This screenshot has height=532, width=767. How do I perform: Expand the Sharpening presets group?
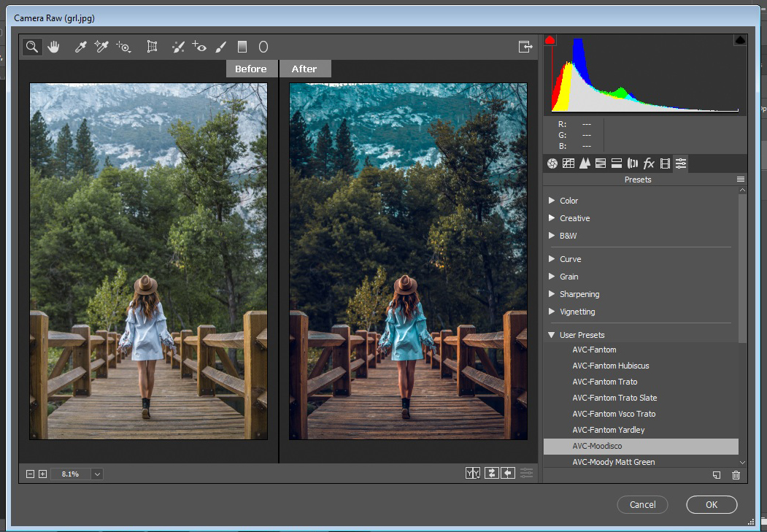[552, 294]
